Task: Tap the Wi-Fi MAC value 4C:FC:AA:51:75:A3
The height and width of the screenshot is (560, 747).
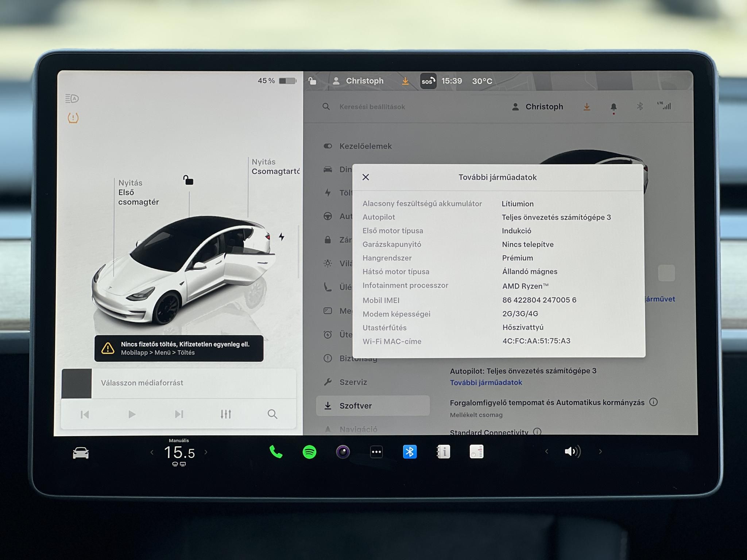Action: pos(536,341)
